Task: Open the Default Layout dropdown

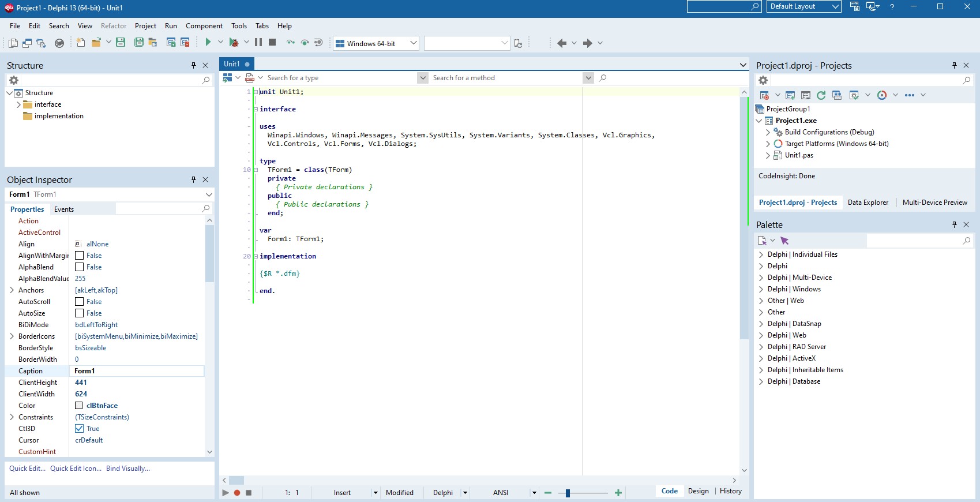Action: click(835, 6)
